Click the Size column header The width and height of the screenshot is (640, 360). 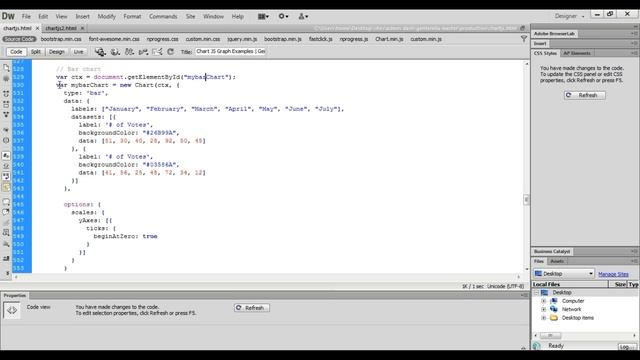618,284
